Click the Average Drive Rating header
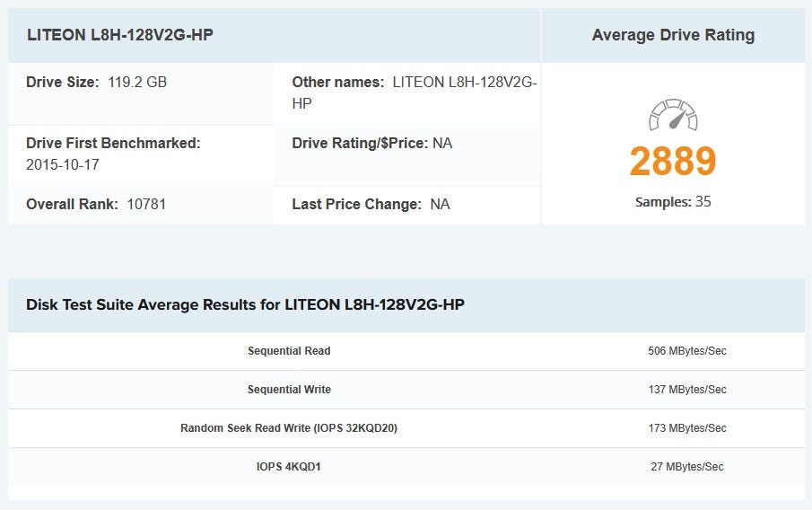The height and width of the screenshot is (510, 812). tap(673, 35)
